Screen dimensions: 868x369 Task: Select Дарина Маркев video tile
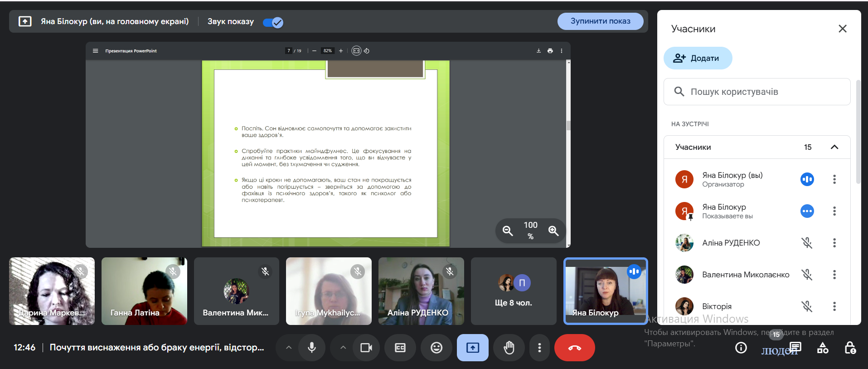click(x=52, y=291)
